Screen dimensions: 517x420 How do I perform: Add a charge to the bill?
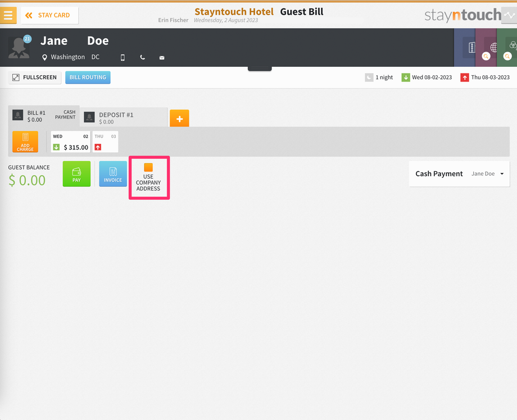[x=25, y=141]
